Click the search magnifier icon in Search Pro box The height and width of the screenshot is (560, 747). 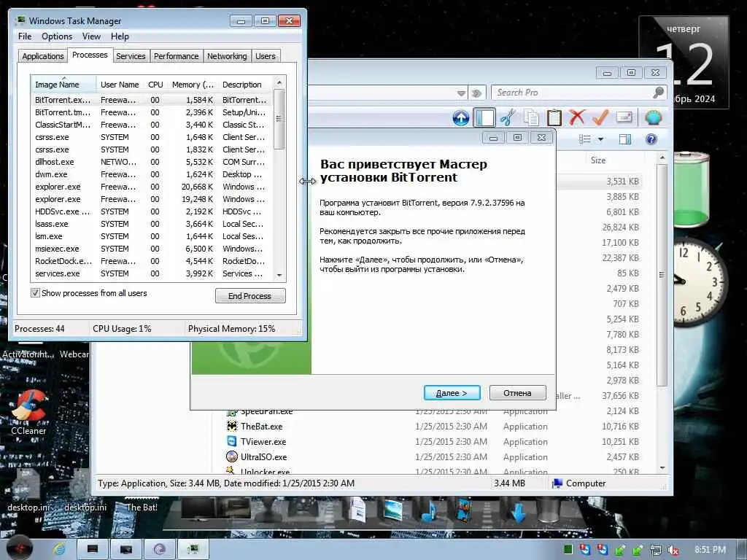pos(659,93)
